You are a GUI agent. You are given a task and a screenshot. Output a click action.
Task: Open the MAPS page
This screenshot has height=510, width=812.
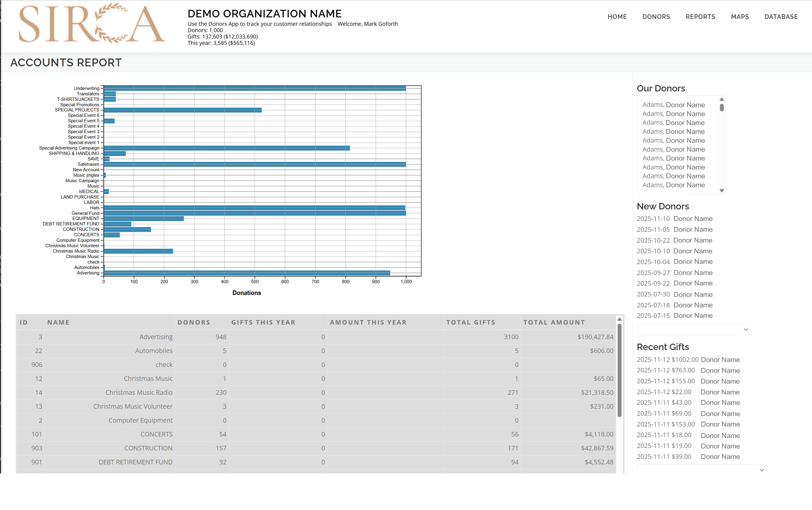point(740,17)
